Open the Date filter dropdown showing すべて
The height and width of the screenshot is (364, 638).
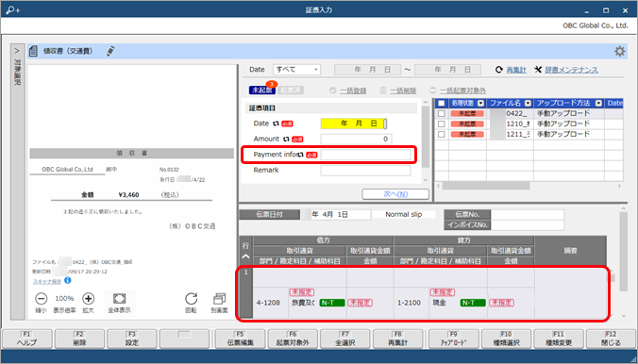pyautogui.click(x=296, y=70)
